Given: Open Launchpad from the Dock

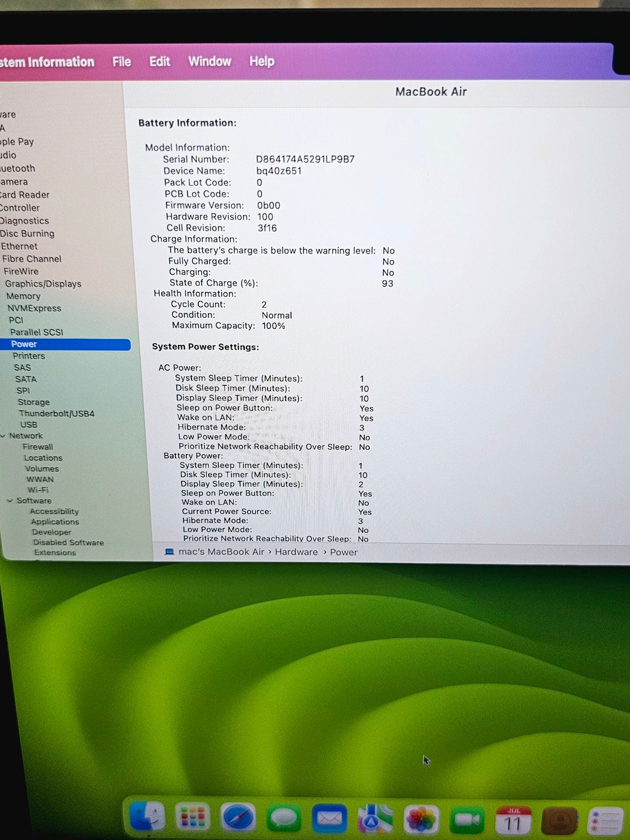Looking at the screenshot, I should point(192,817).
